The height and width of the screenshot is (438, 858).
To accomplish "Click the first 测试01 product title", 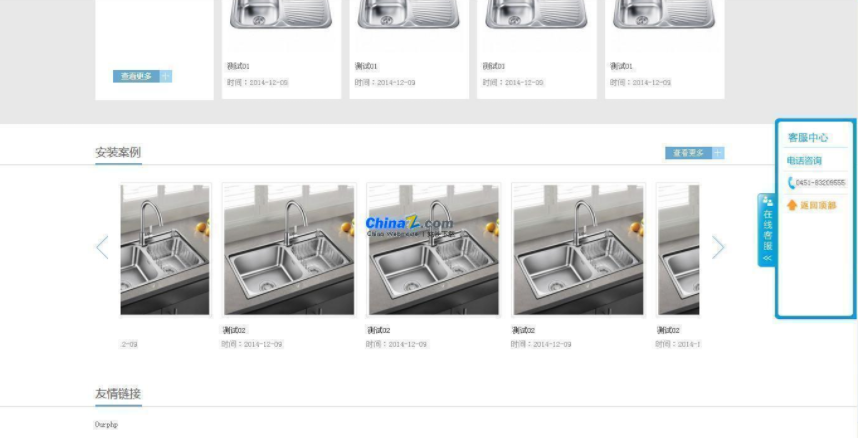I will tap(238, 66).
